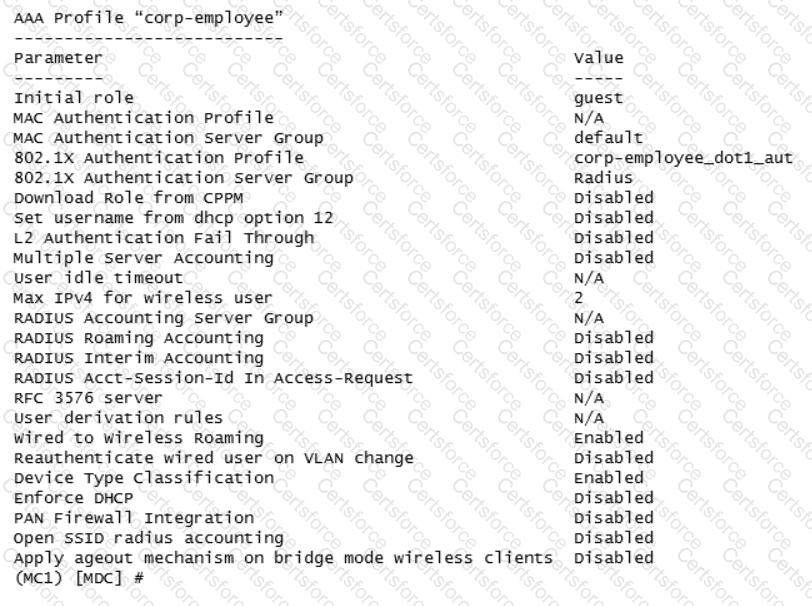The image size is (812, 606).
Task: Click the corp-employee_dot1_aut value
Action: coord(683,158)
